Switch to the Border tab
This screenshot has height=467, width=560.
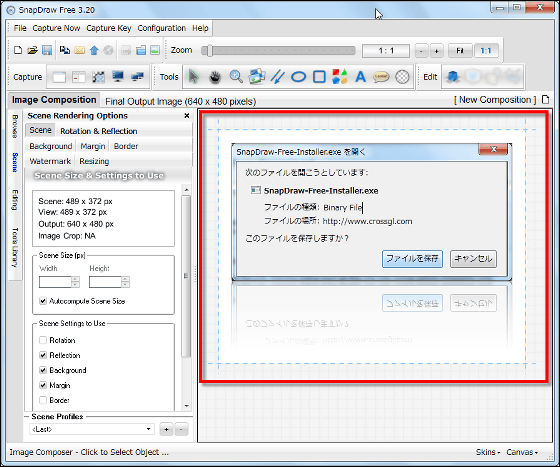(126, 146)
